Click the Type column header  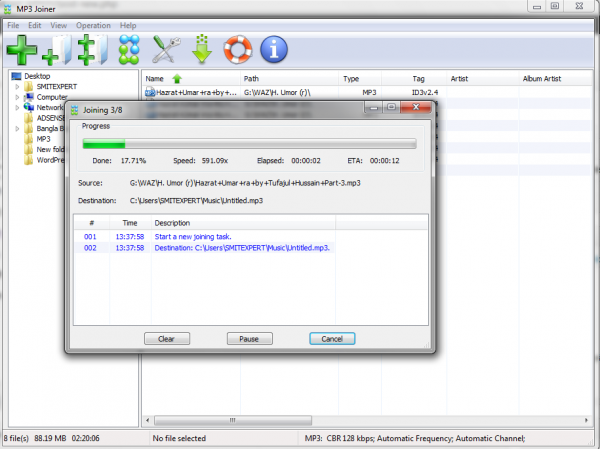tap(360, 79)
